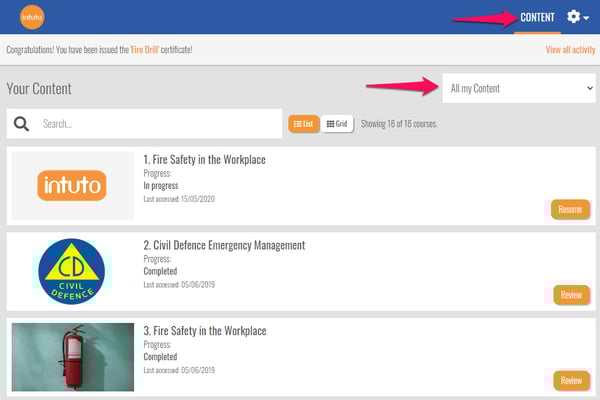Click title '1. Fire Safety in the Workplace'
Screen dimensions: 600x400
click(x=204, y=160)
